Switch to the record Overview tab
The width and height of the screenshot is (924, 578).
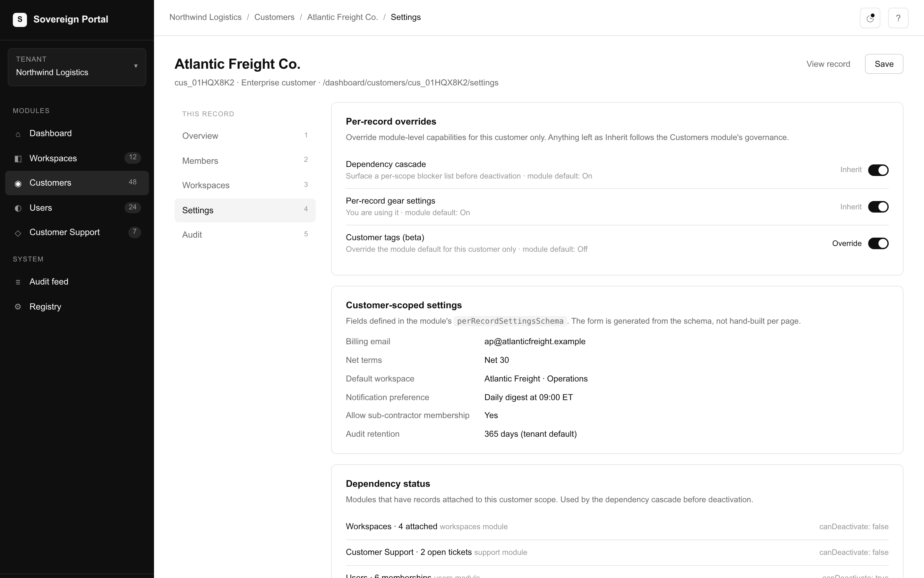coord(245,136)
